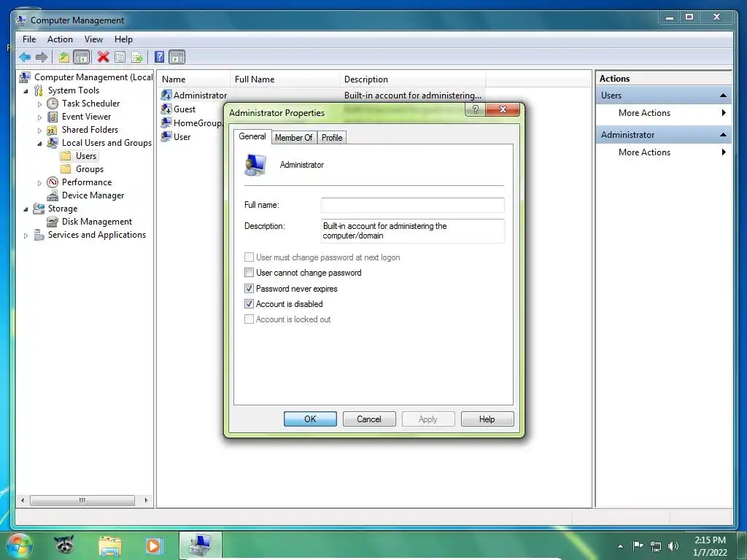Select the HomeGroup user account icon

coord(166,122)
